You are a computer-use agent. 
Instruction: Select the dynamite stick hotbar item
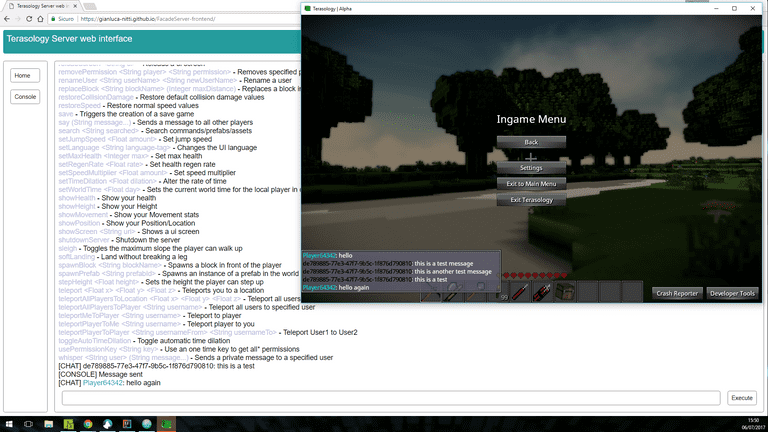click(x=520, y=291)
